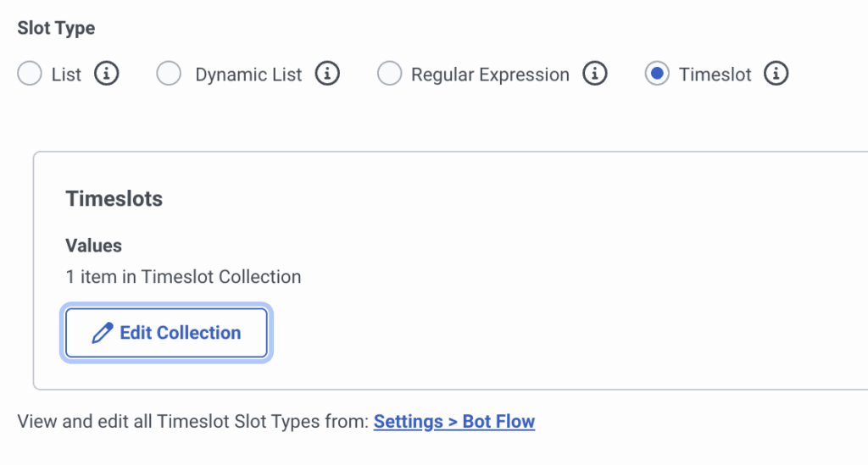Open the Settings > Bot Flow link
The height and width of the screenshot is (465, 868).
453,422
